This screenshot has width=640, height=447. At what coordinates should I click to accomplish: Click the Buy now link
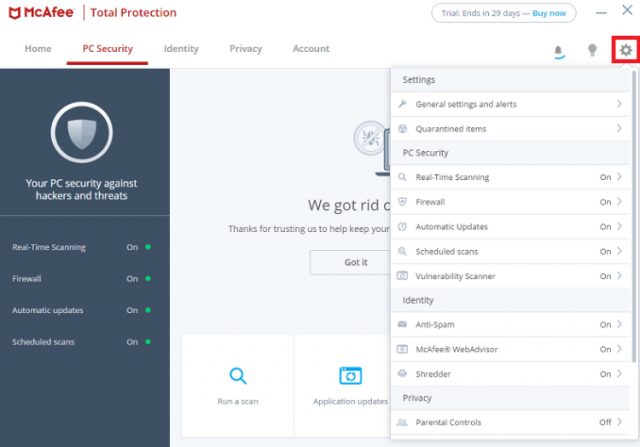549,13
